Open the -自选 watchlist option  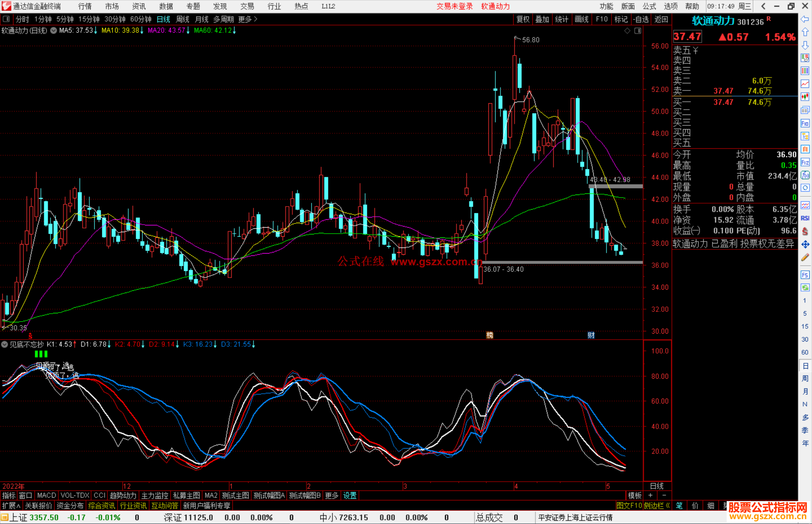641,19
